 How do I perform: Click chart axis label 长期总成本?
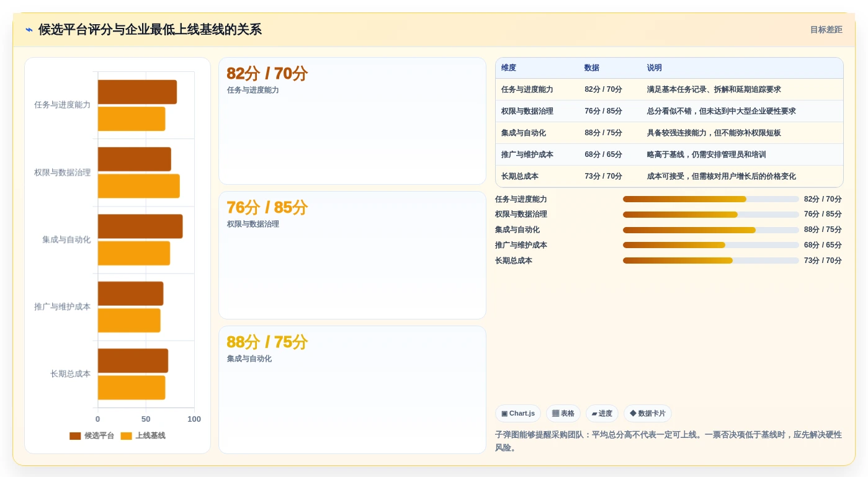(x=70, y=374)
